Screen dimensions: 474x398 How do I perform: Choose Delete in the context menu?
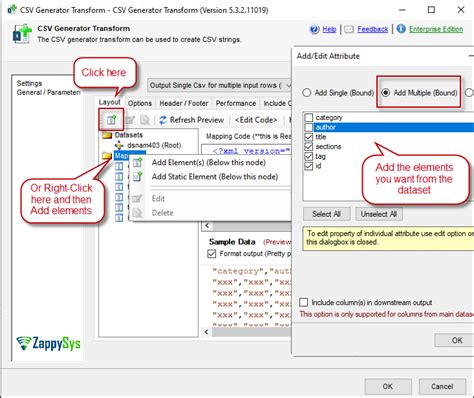click(162, 213)
